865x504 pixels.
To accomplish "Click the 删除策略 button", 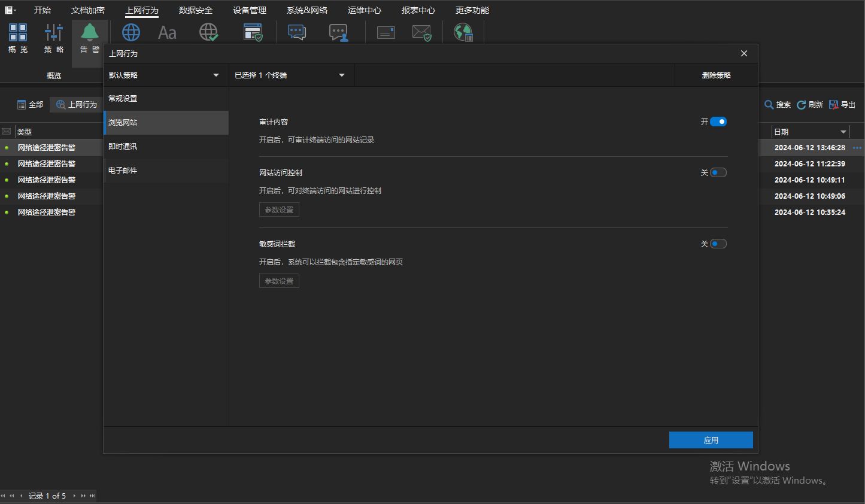I will tap(717, 75).
